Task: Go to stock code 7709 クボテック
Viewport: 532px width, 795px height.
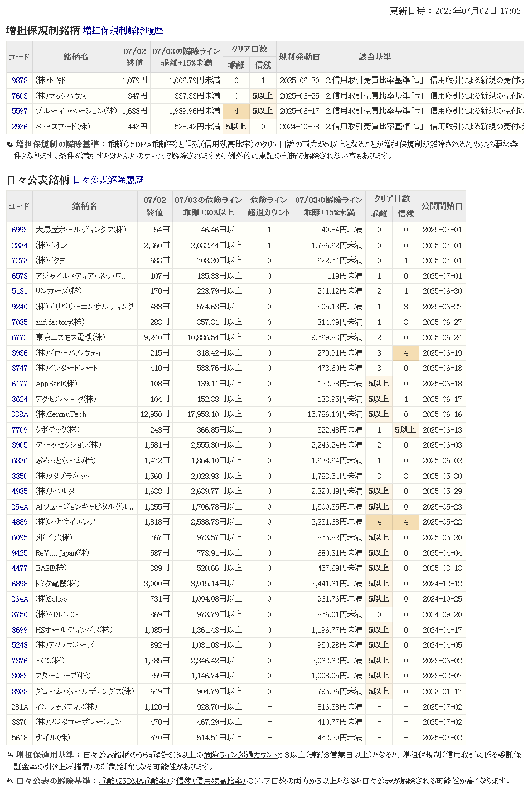Action: pyautogui.click(x=20, y=430)
